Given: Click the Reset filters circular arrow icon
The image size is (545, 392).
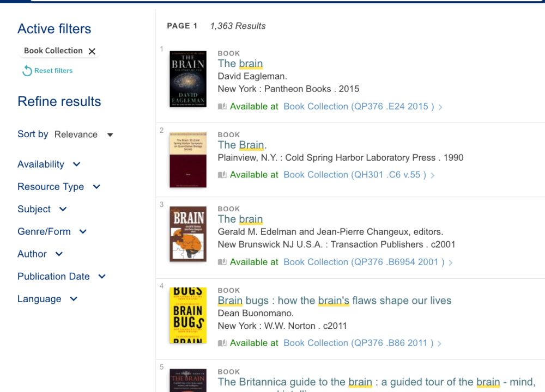Looking at the screenshot, I should point(27,71).
